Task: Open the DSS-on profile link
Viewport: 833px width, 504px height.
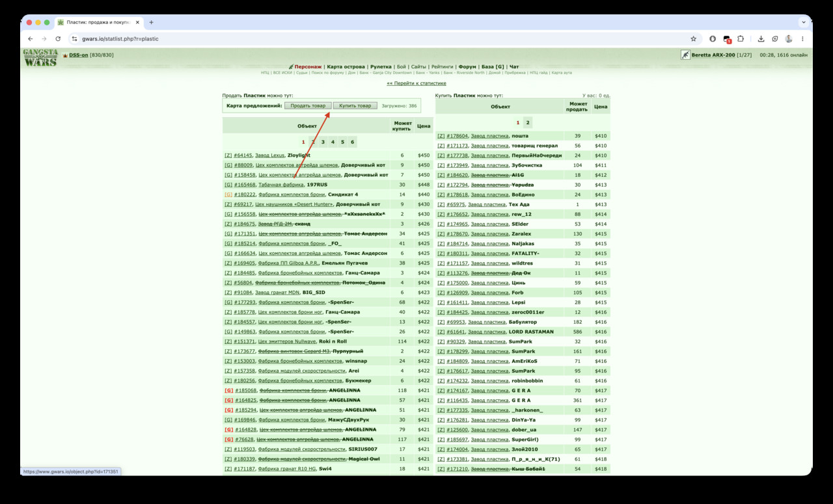Action: tap(79, 55)
